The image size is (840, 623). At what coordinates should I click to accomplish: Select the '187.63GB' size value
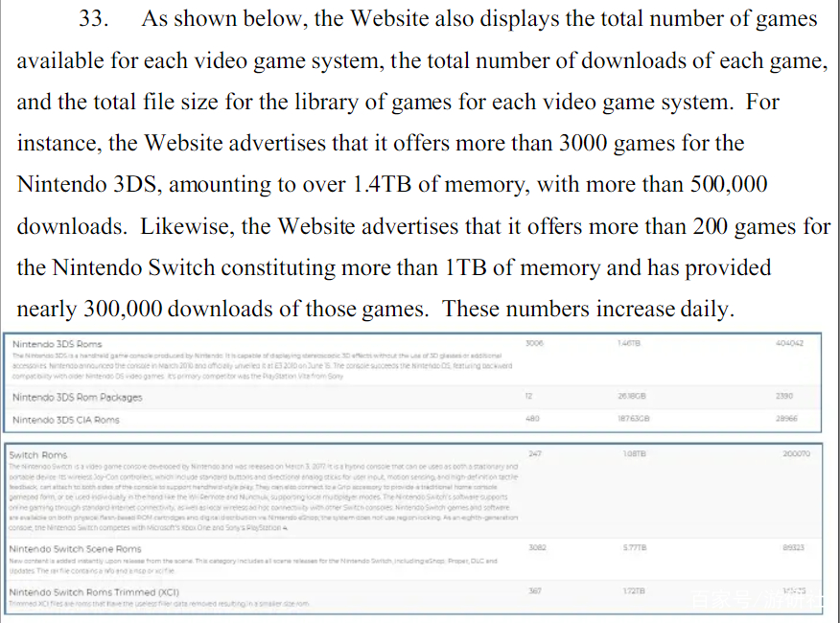click(x=634, y=419)
